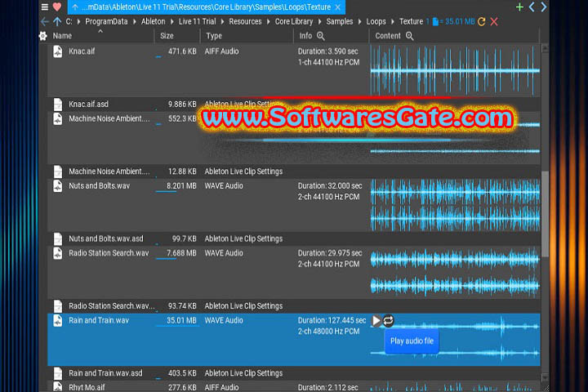Image resolution: width=588 pixels, height=392 pixels.
Task: Go up one folder level
Action: point(57,21)
